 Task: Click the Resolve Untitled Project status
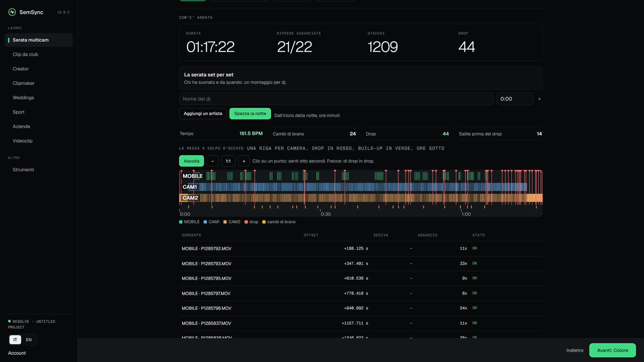click(x=32, y=324)
